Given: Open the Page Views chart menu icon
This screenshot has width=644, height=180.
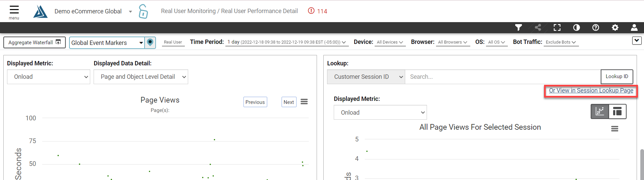Looking at the screenshot, I should [304, 102].
